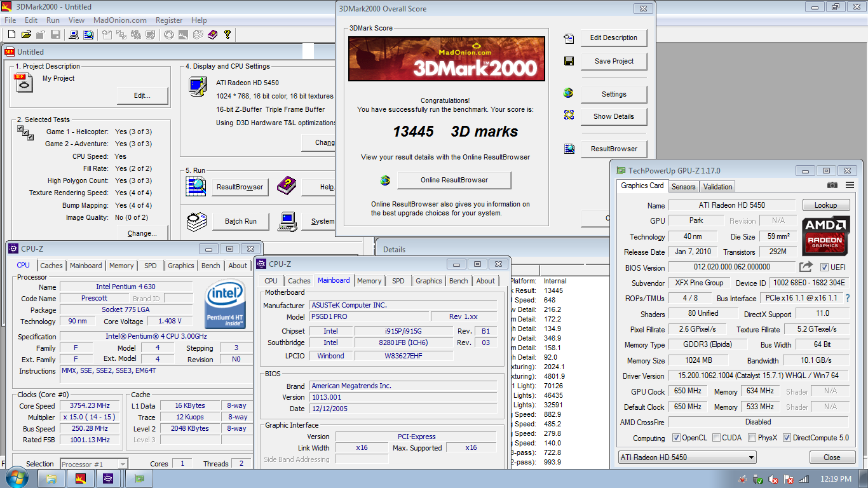Click the Batch Run button
868x488 pixels.
pyautogui.click(x=241, y=221)
